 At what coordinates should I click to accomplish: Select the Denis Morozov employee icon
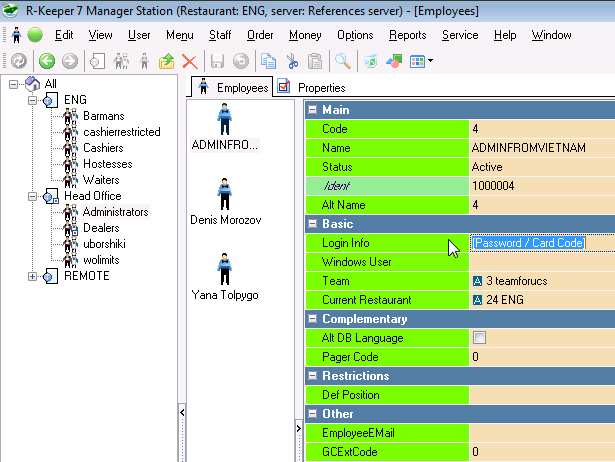coord(224,194)
